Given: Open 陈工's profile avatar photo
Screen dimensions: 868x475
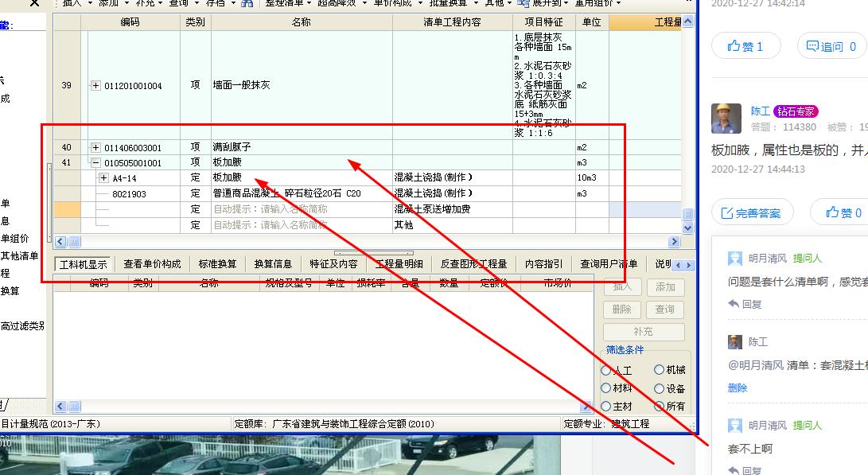Looking at the screenshot, I should pyautogui.click(x=726, y=119).
